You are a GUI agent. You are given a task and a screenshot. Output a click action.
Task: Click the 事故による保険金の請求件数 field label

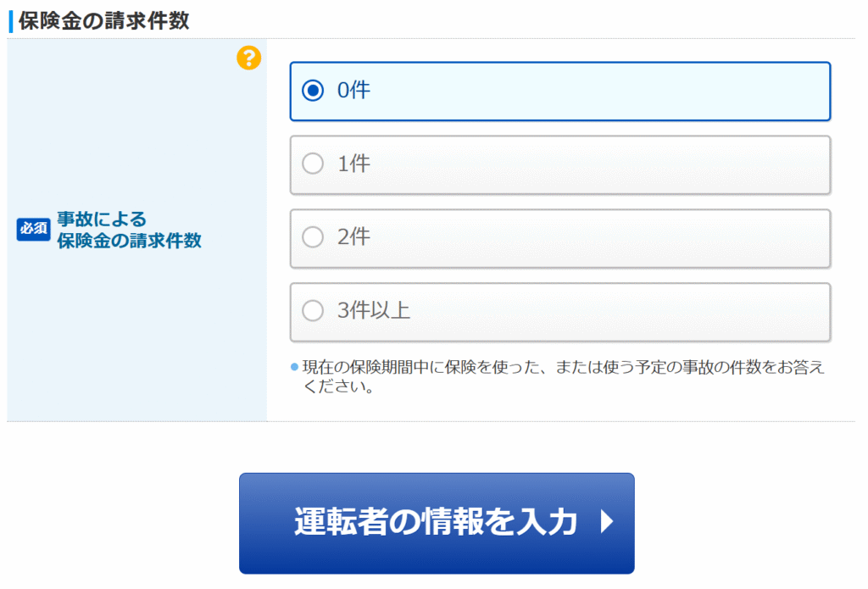click(x=129, y=230)
